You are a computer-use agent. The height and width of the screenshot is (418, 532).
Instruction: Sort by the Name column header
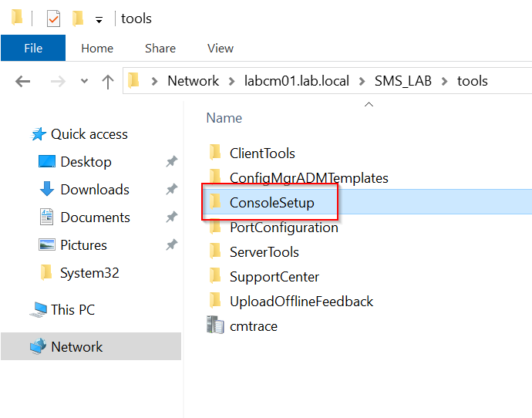coord(224,118)
